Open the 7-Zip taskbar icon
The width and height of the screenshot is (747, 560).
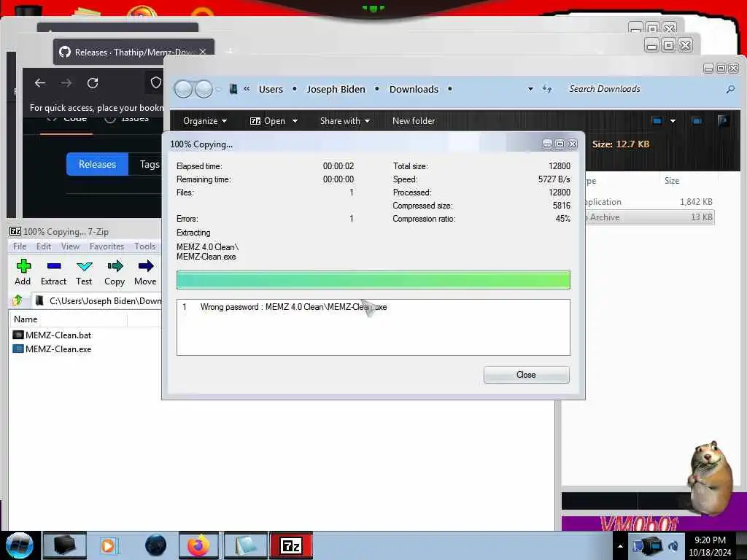tap(291, 545)
